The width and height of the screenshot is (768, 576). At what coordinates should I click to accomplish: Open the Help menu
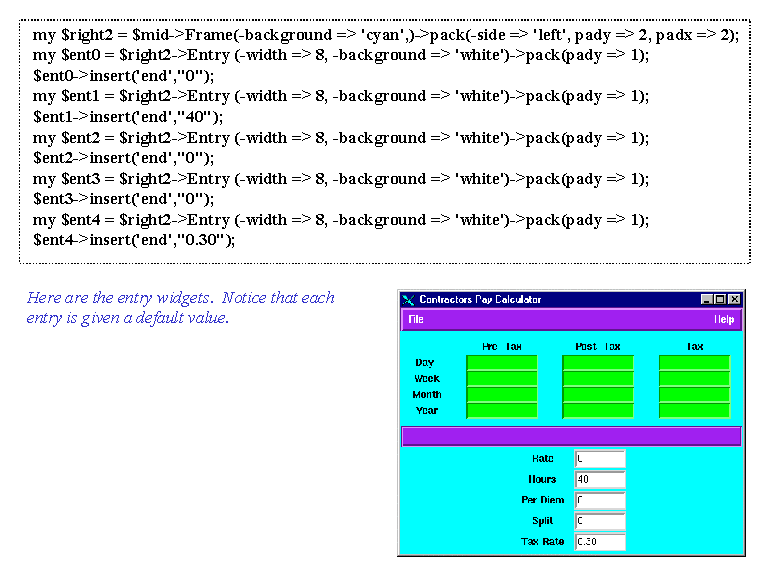[x=724, y=320]
